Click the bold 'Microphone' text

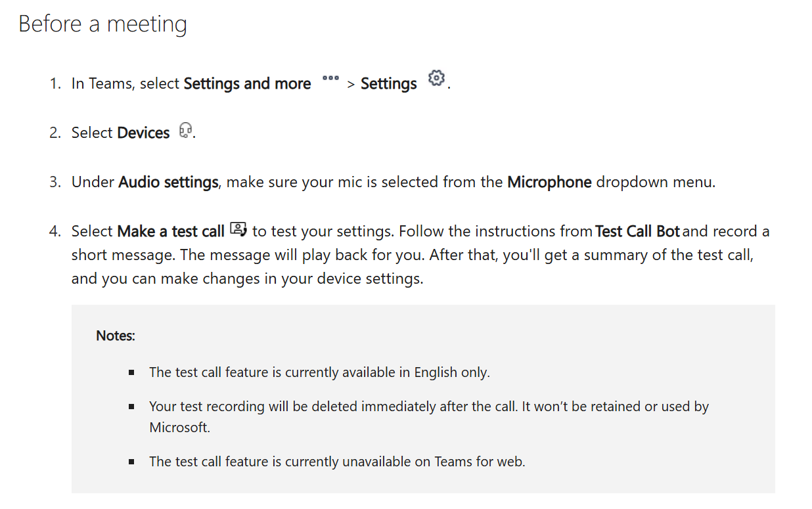(x=549, y=182)
